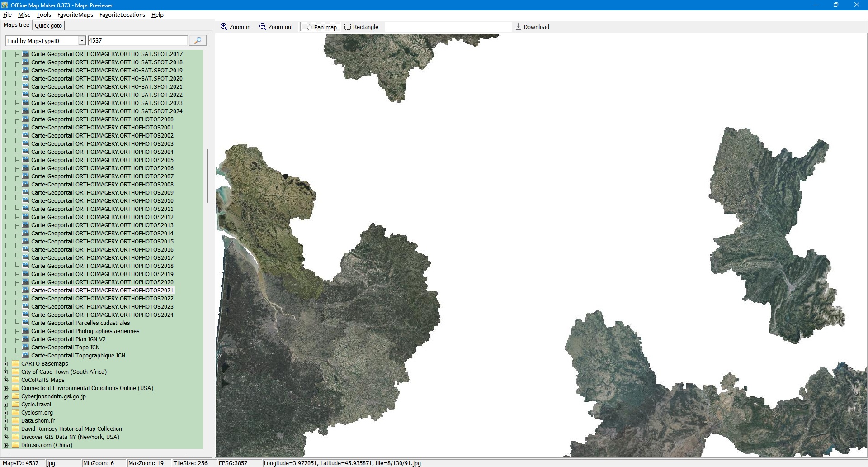Expand the Cyclosm.org tree node
868x467 pixels.
[x=6, y=413]
